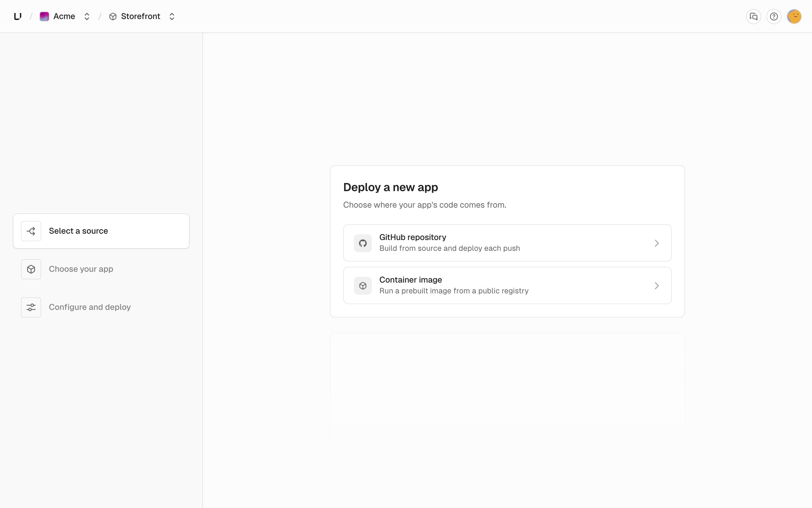Click the app logo in top-left corner
Screen dimensions: 812x508
click(18, 16)
